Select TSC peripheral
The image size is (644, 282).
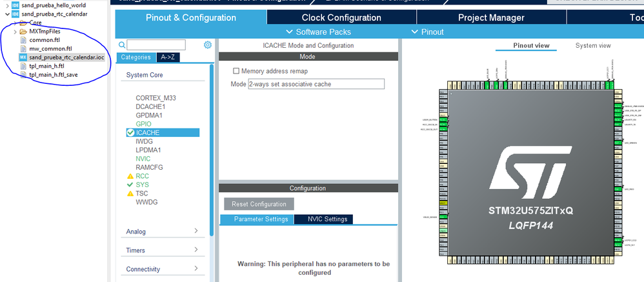coord(142,194)
